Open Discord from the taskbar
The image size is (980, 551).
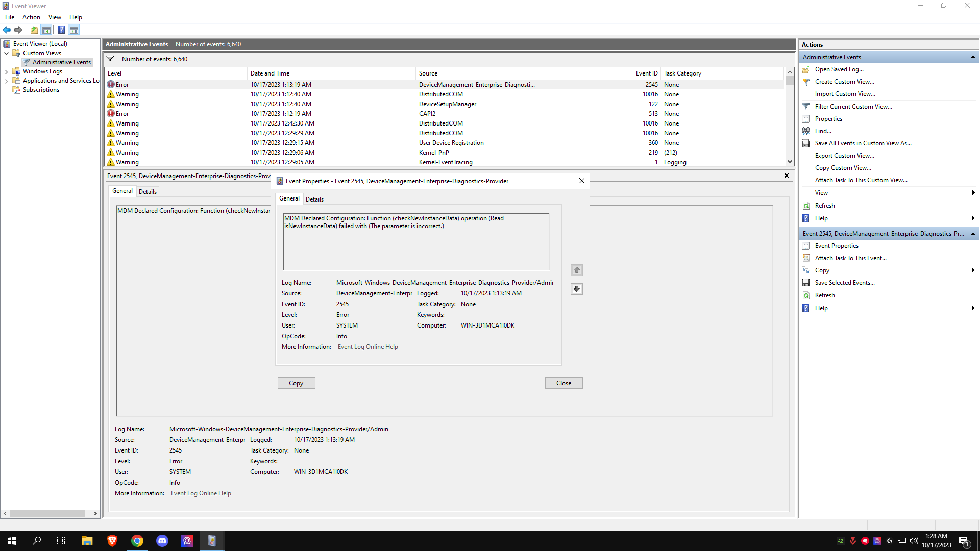[x=162, y=541]
